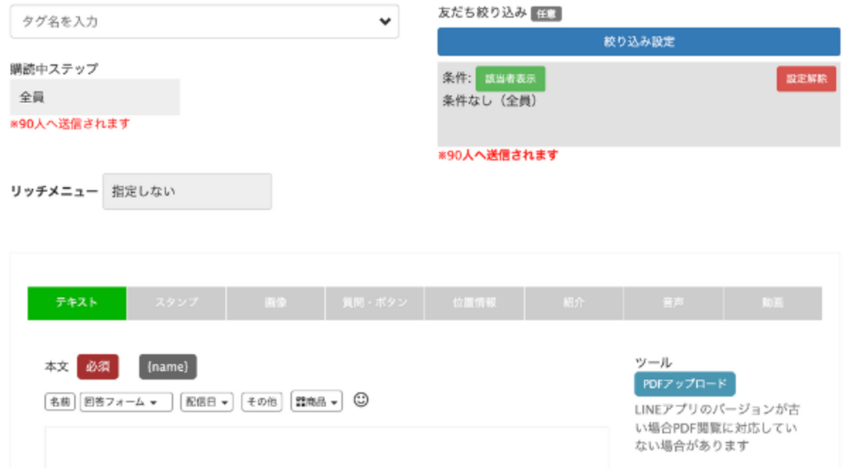The image size is (868, 468).
Task: Switch to the スタンプ tab
Action: click(177, 303)
